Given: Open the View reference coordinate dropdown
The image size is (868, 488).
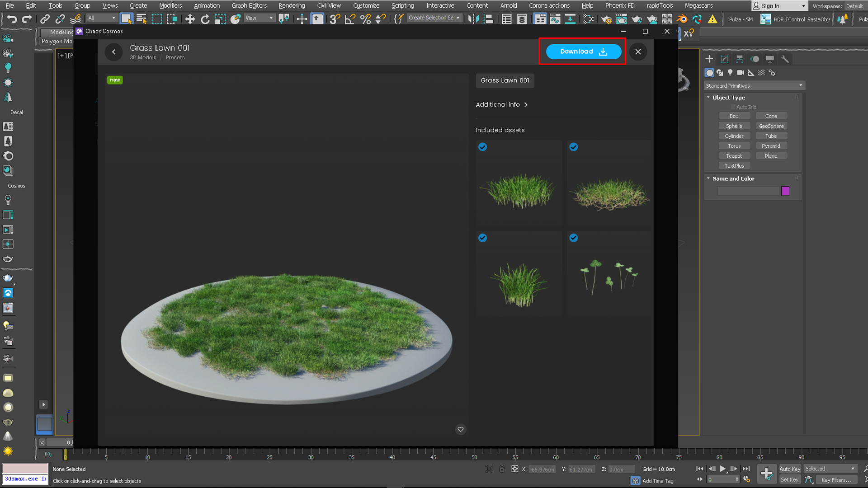Looking at the screenshot, I should pos(259,18).
